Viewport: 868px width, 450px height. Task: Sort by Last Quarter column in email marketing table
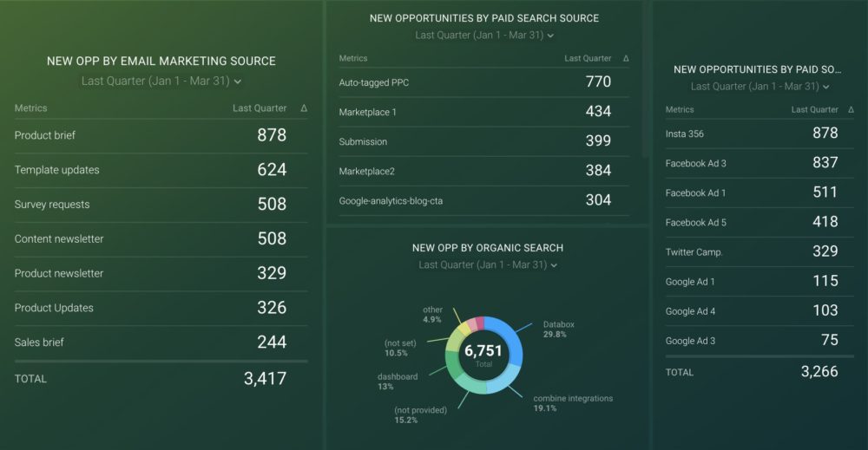pos(259,108)
